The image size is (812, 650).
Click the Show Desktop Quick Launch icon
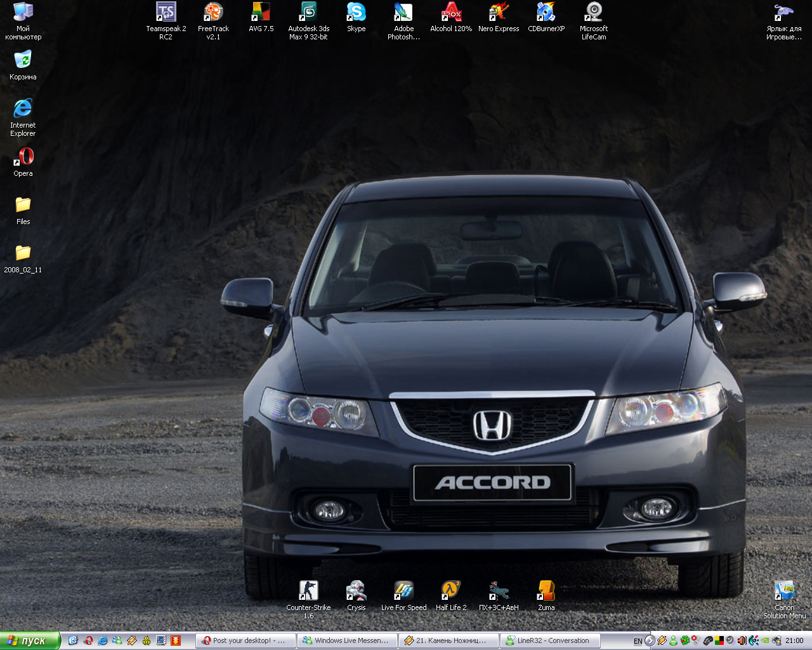pyautogui.click(x=74, y=640)
